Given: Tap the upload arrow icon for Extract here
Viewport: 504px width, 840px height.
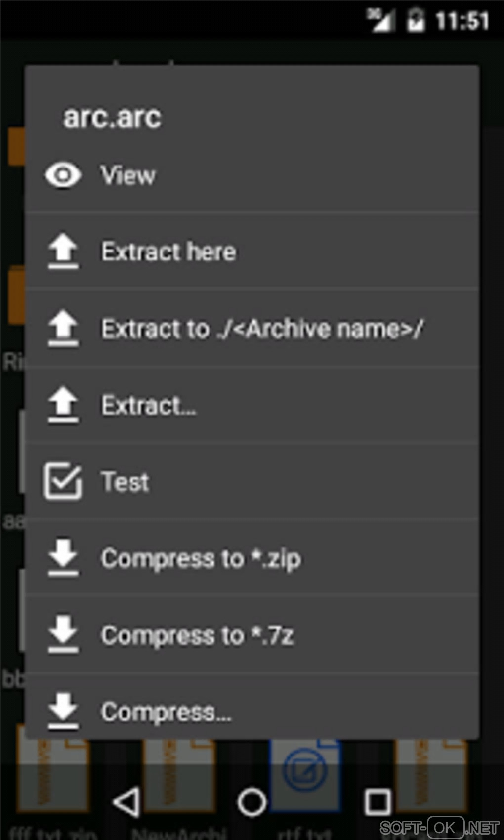Looking at the screenshot, I should click(63, 252).
